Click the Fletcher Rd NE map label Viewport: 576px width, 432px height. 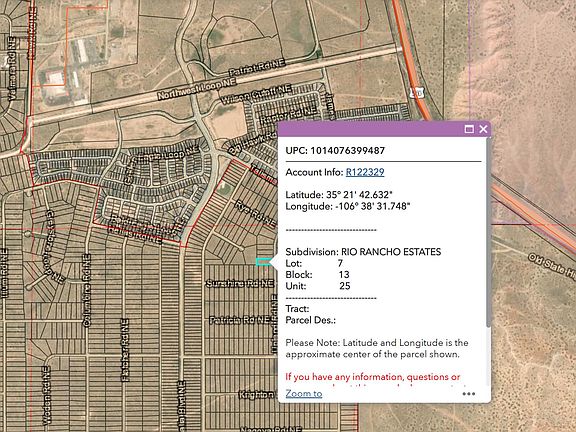click(x=125, y=350)
